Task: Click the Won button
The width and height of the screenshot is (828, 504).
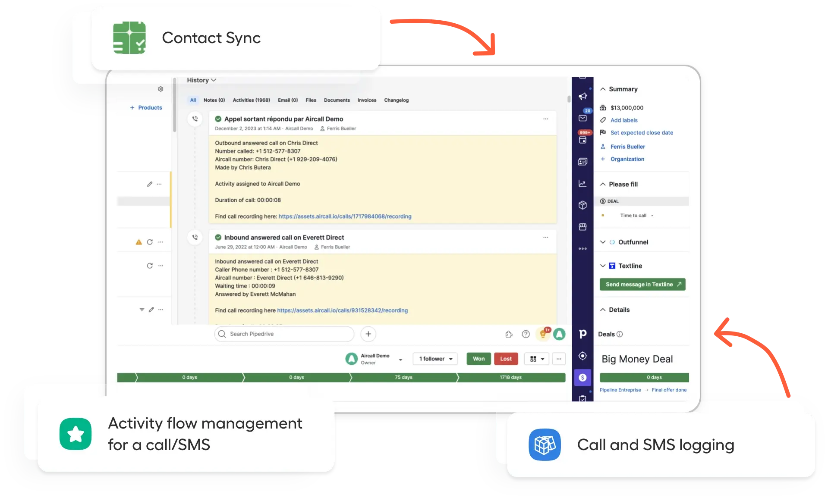Action: click(x=479, y=359)
